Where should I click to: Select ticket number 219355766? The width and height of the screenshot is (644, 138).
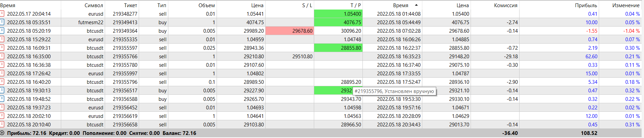pos(125,56)
